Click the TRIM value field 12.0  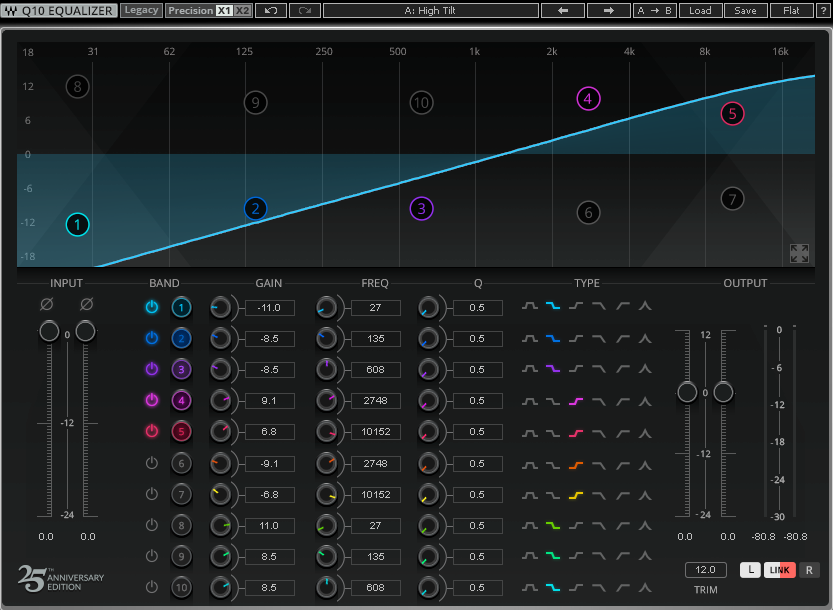(706, 570)
